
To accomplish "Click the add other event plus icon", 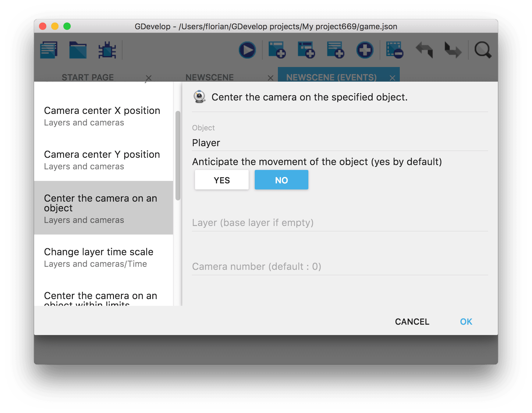I will click(365, 50).
